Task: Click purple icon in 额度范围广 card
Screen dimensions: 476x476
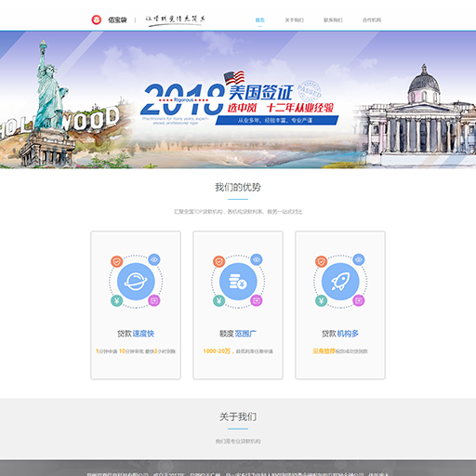Action: tap(257, 300)
